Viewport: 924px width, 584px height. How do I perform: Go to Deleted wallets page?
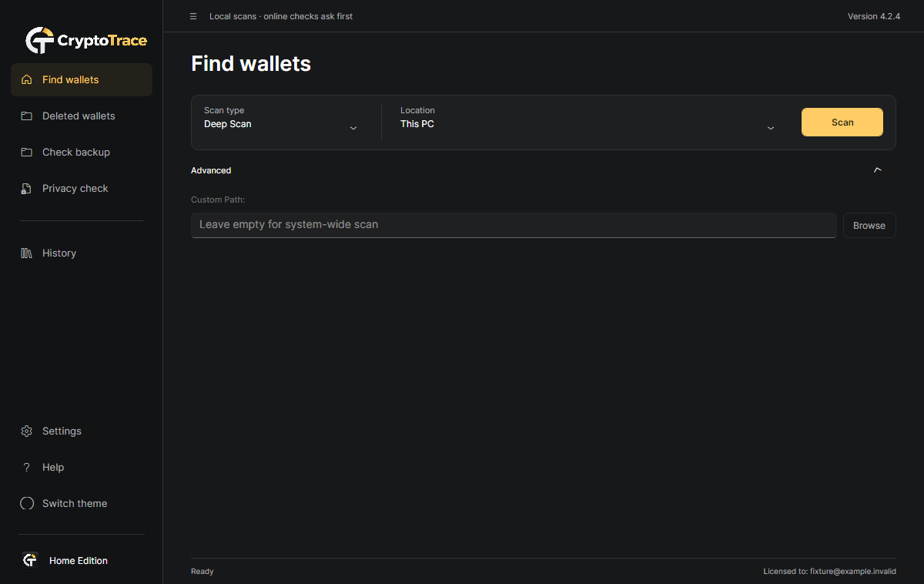(82, 116)
